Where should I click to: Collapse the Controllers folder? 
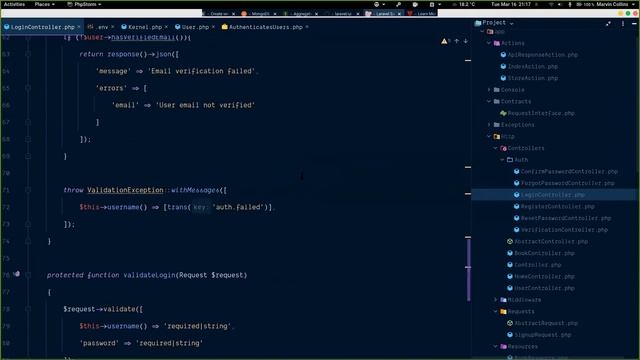496,148
